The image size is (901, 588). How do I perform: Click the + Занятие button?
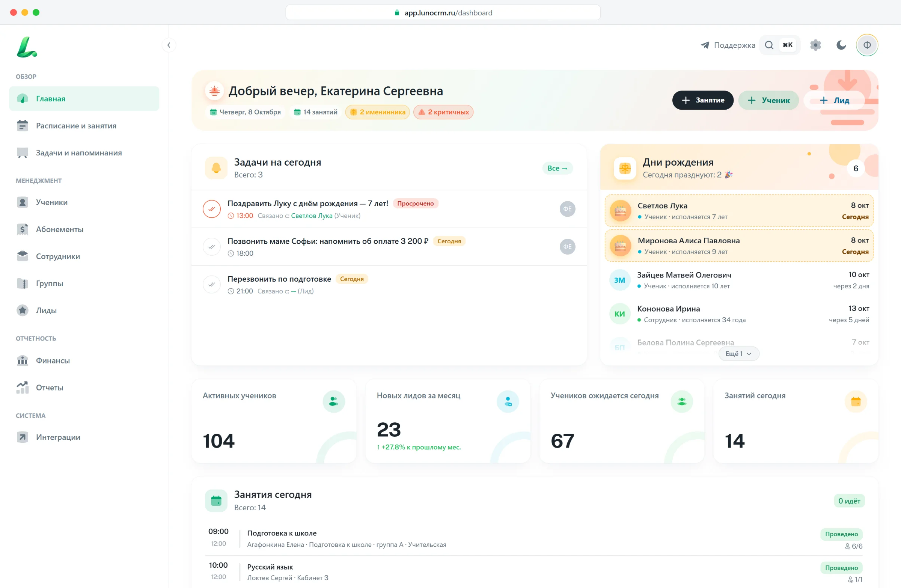click(x=703, y=100)
